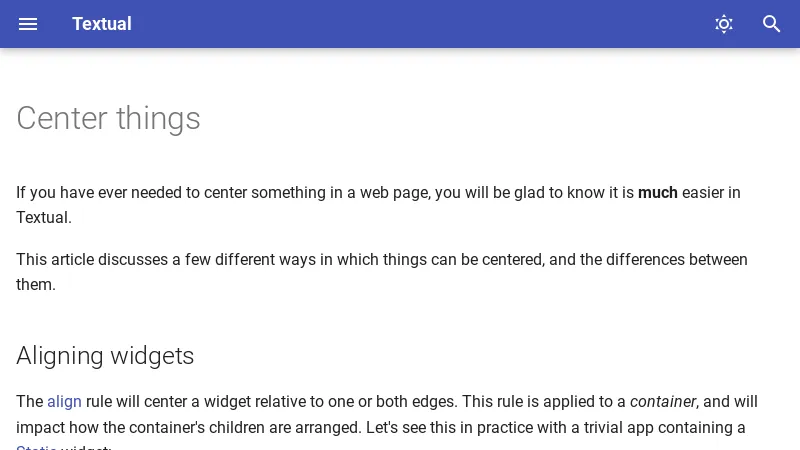Open the hamburger navigation menu

(28, 24)
